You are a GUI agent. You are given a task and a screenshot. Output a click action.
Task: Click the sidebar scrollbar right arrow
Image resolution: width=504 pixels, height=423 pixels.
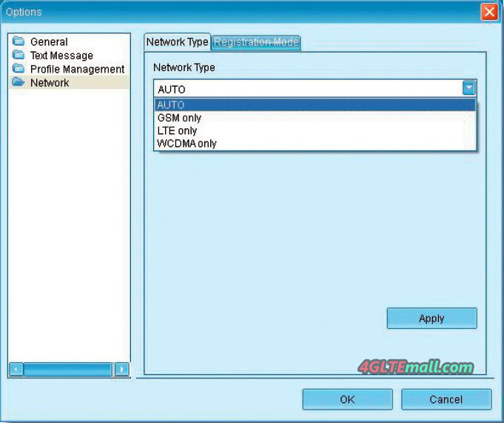[122, 368]
